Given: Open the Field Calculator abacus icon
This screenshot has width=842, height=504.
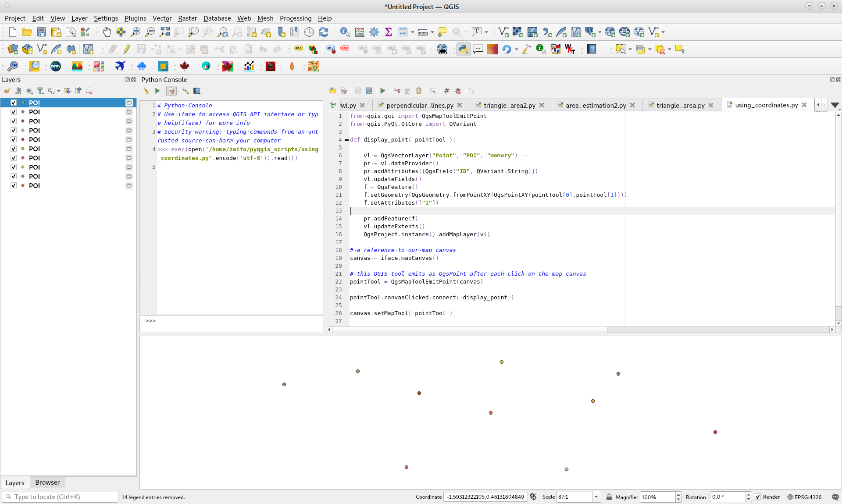Looking at the screenshot, I should point(360,32).
